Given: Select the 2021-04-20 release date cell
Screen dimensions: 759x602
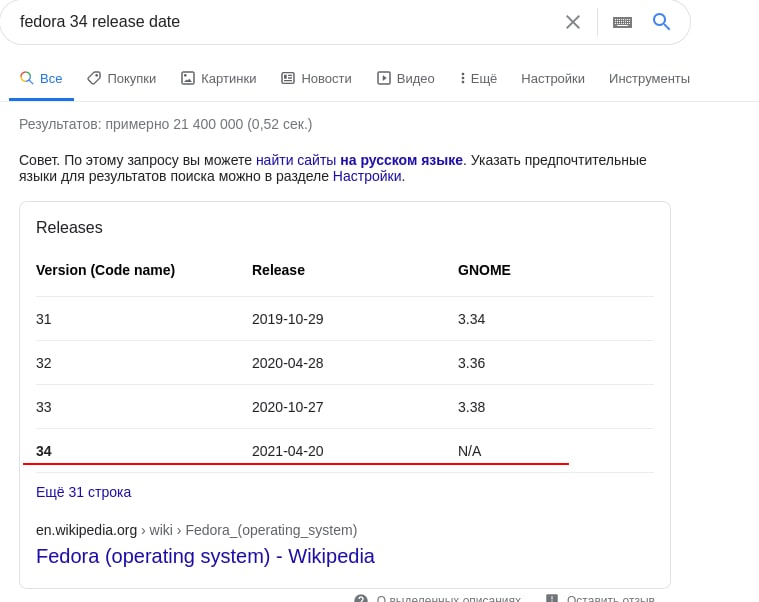Looking at the screenshot, I should 288,452.
